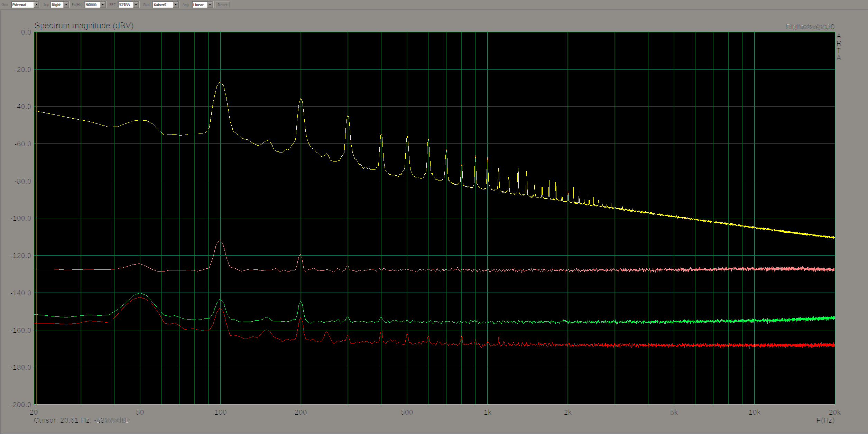Click the Spectrum magnitude (dBV) title
This screenshot has width=868, height=434.
pyautogui.click(x=84, y=26)
